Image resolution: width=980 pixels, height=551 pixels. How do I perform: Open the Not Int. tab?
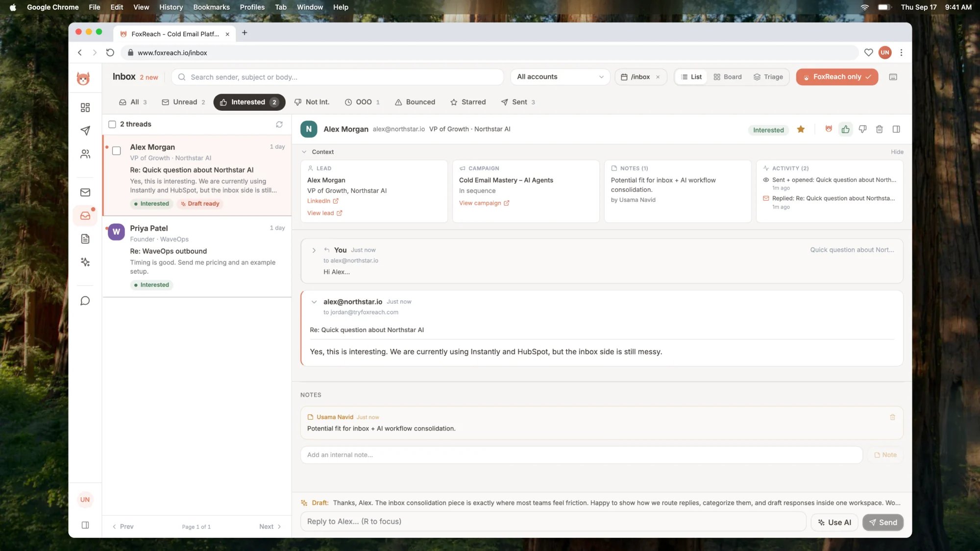(312, 102)
